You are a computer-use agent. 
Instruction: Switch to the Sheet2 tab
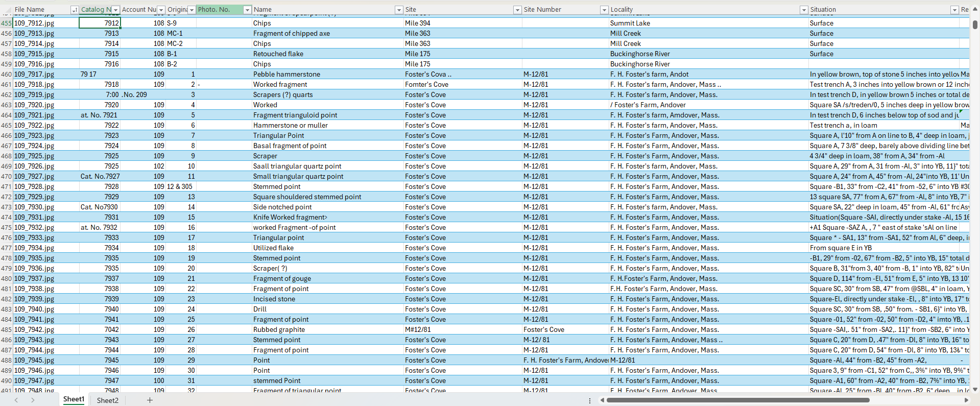tap(107, 400)
